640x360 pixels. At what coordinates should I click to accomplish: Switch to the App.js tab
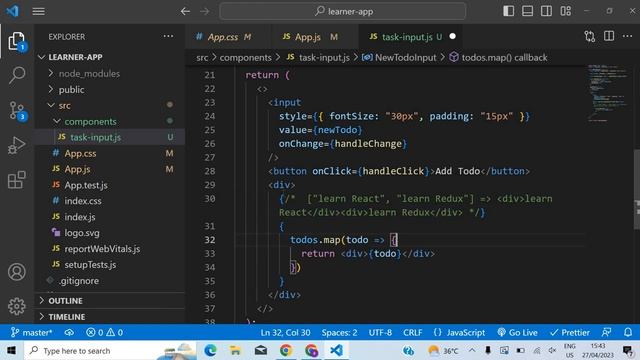coord(314,37)
